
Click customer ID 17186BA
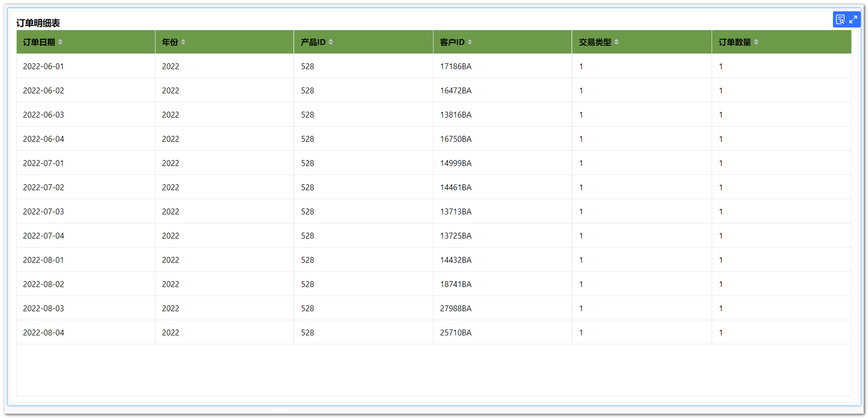[455, 66]
